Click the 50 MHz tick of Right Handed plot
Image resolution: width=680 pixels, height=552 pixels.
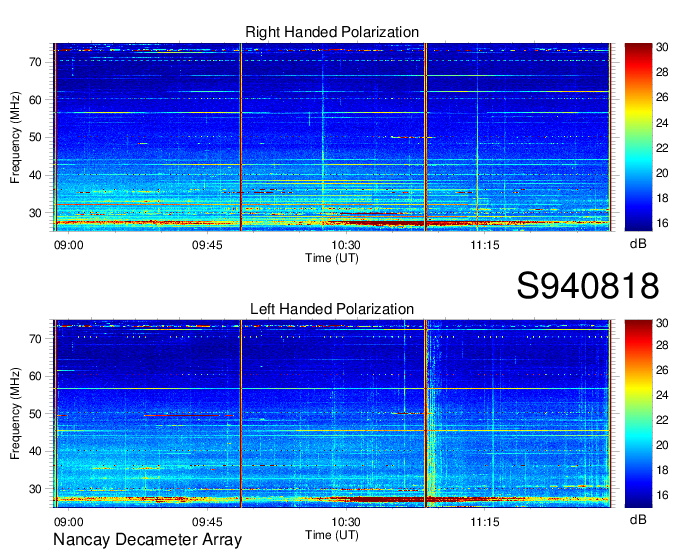pos(36,138)
